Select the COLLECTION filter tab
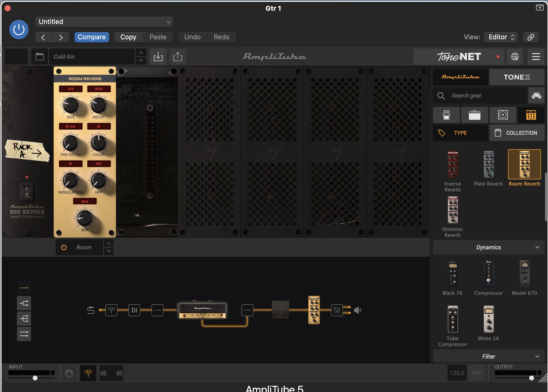 (x=517, y=133)
